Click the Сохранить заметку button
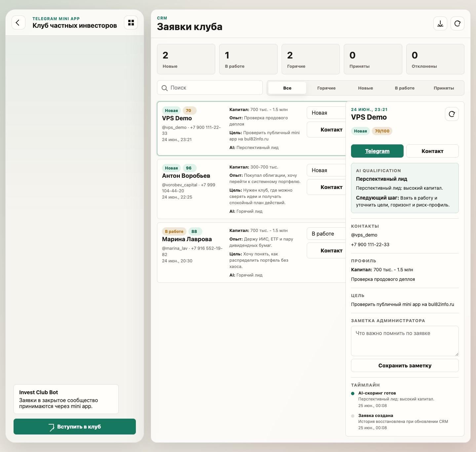 pos(405,365)
